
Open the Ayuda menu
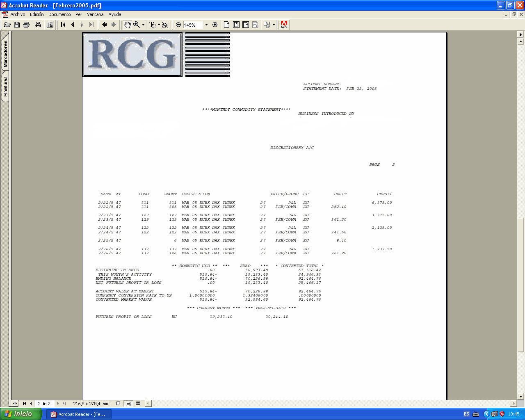115,14
